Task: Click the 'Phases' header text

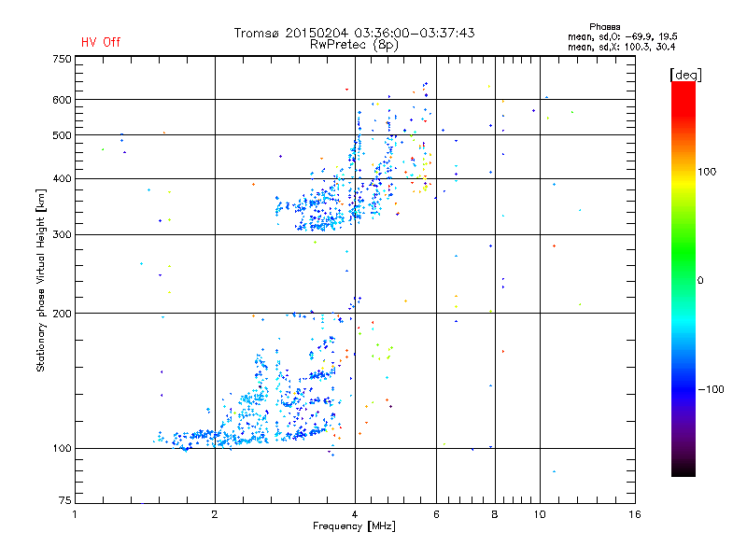Action: tap(604, 27)
